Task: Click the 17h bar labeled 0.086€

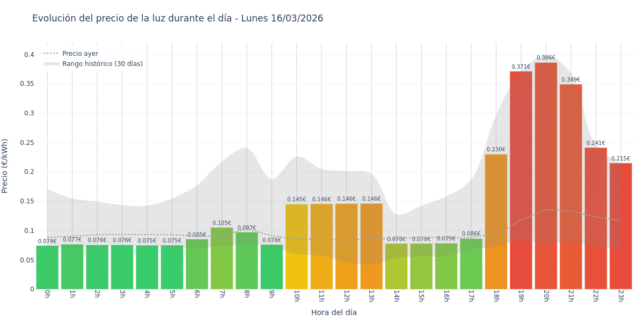Action: pyautogui.click(x=471, y=264)
